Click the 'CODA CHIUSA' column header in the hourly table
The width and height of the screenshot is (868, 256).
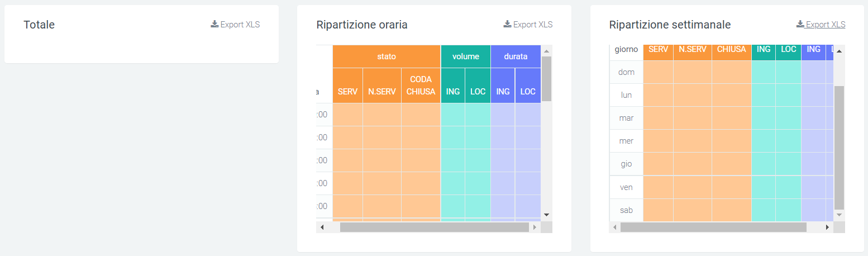tap(421, 86)
